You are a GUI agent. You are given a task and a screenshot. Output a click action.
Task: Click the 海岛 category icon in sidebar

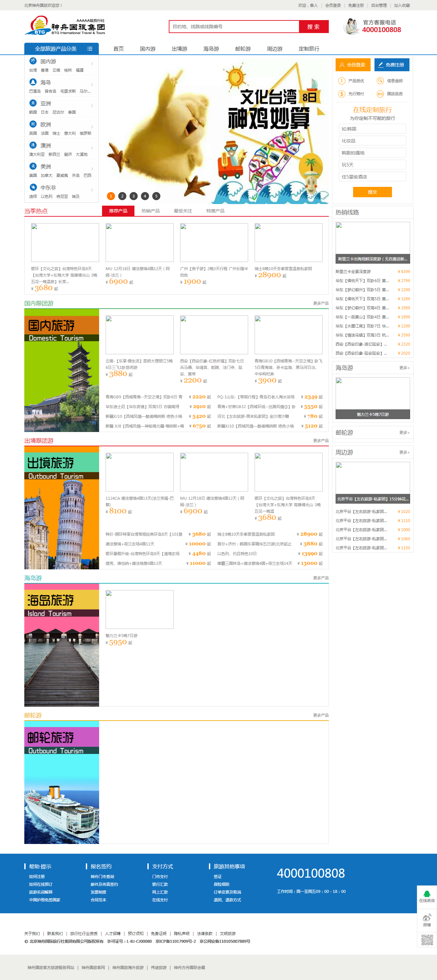point(33,82)
